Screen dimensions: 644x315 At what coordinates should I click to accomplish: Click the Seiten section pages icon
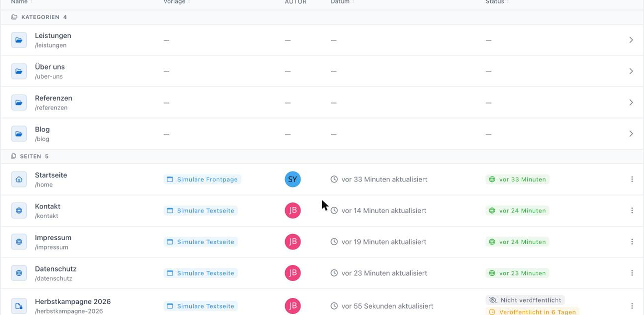click(13, 156)
